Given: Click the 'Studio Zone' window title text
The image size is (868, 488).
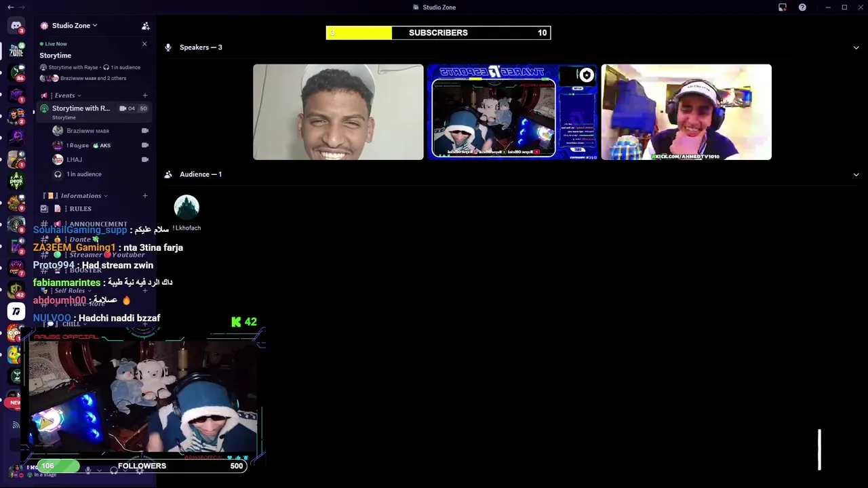Looking at the screenshot, I should click(439, 7).
